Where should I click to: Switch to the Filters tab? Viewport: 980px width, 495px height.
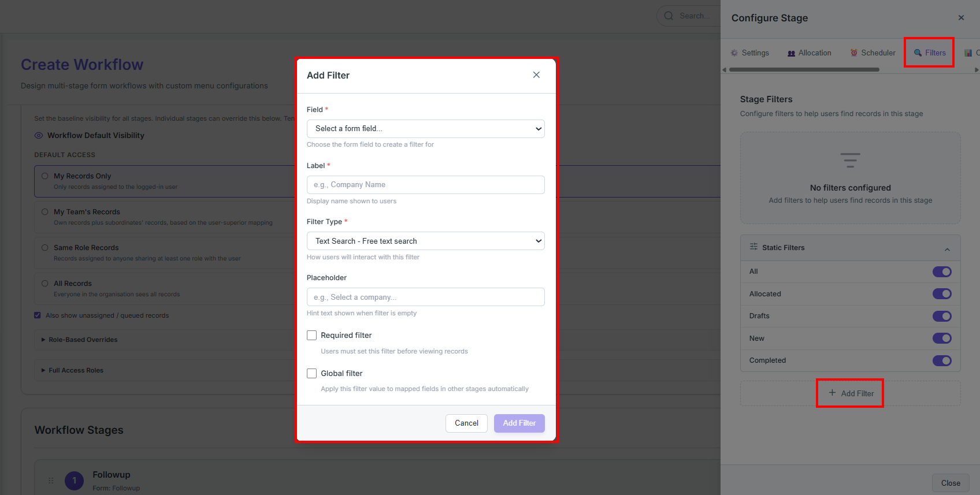(929, 53)
